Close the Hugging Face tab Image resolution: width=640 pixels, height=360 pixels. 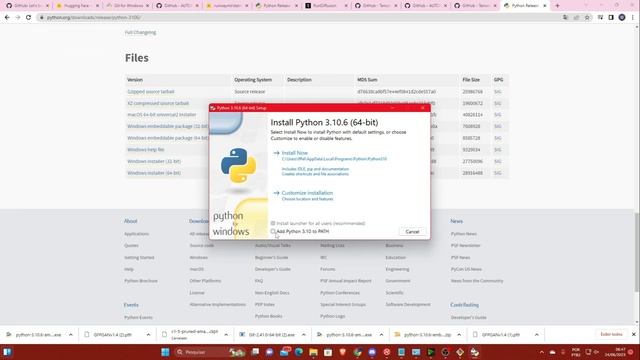click(x=97, y=6)
